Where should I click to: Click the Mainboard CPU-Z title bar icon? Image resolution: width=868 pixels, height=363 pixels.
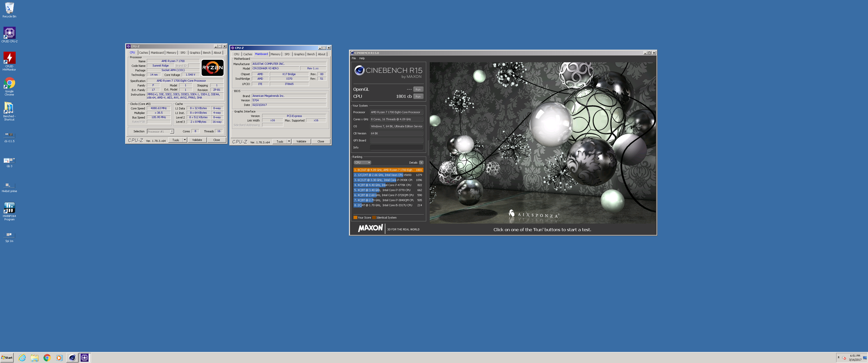click(x=232, y=48)
